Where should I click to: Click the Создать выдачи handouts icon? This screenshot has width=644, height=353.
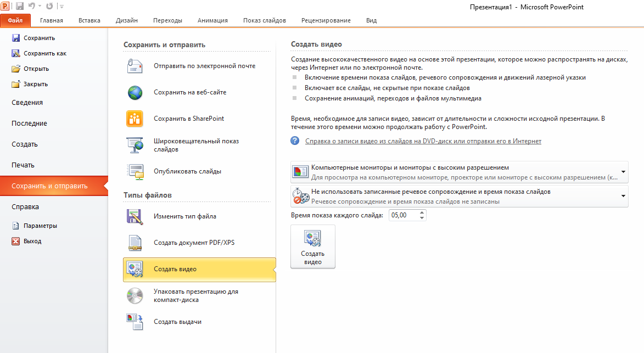[x=135, y=322]
